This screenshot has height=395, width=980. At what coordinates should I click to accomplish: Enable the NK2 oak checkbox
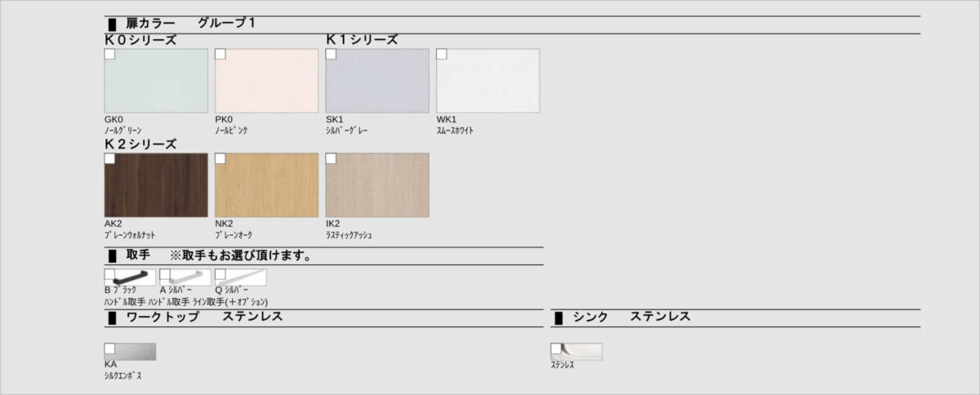[x=220, y=158]
